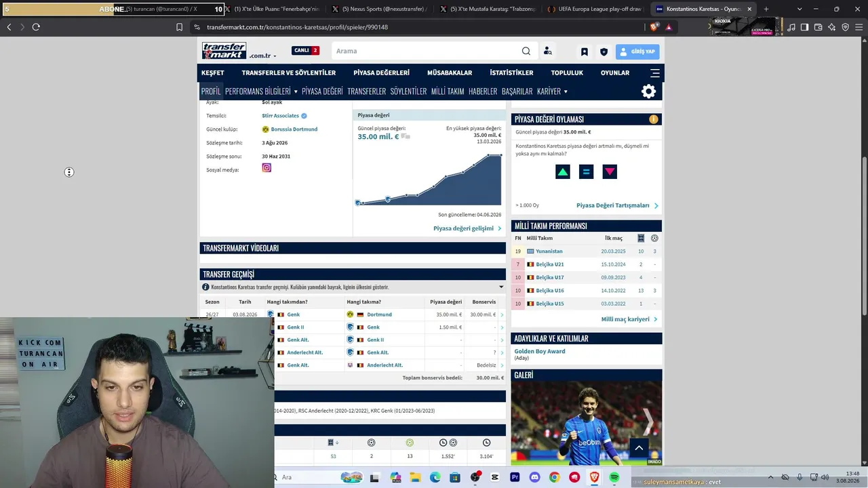Open the TOPLULUK menu
Viewport: 868px width, 488px height.
[567, 73]
